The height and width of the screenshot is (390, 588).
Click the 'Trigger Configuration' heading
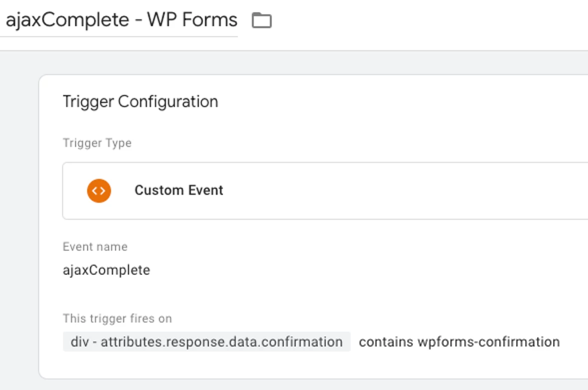coord(140,102)
